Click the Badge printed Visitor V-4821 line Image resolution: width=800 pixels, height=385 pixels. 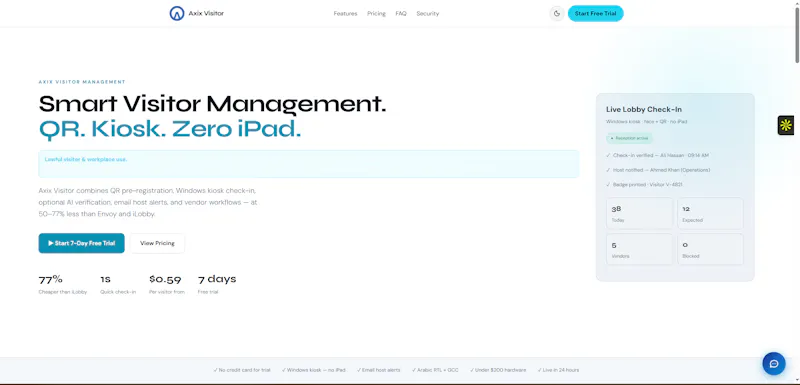[x=644, y=185]
